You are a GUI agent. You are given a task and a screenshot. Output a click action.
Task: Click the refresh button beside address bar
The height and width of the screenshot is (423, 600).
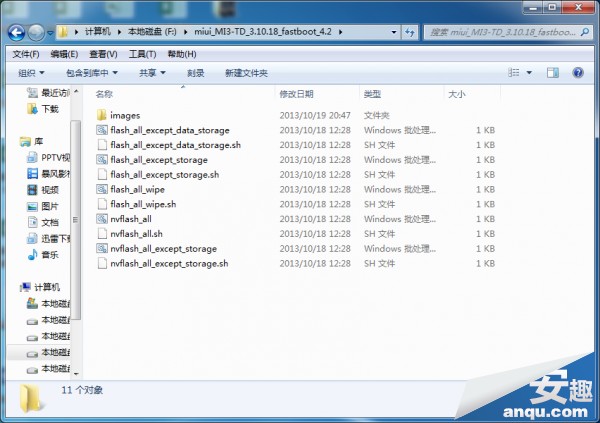tap(410, 32)
